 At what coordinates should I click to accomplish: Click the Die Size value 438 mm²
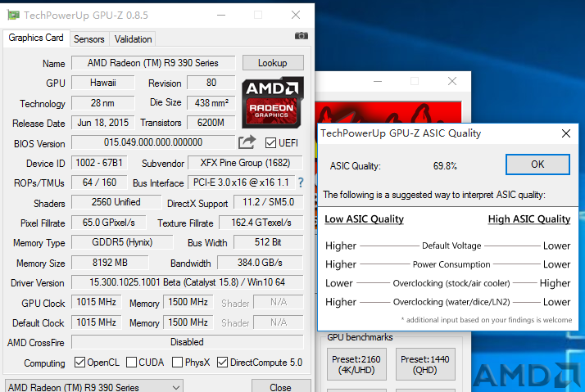(211, 102)
